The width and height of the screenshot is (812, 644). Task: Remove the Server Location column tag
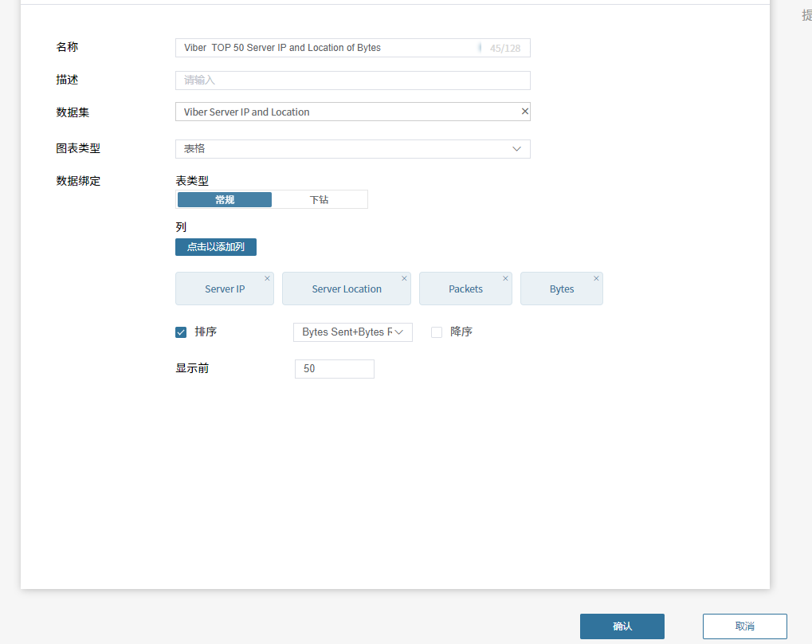pyautogui.click(x=404, y=279)
